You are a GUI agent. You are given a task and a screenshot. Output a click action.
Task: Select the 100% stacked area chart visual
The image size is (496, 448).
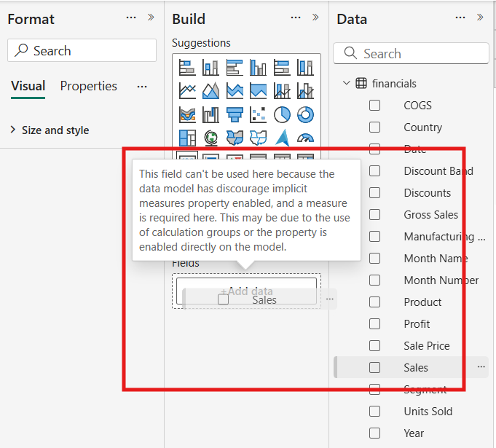tap(258, 91)
